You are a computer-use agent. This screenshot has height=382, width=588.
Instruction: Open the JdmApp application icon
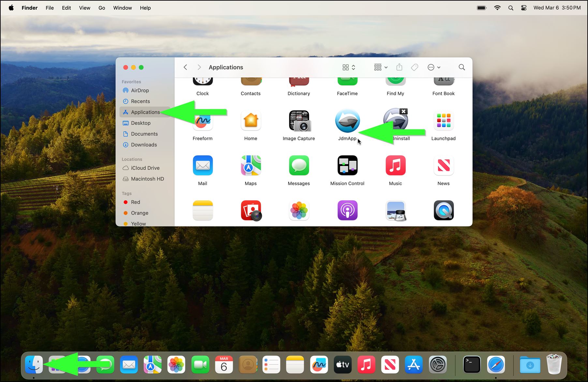coord(347,121)
